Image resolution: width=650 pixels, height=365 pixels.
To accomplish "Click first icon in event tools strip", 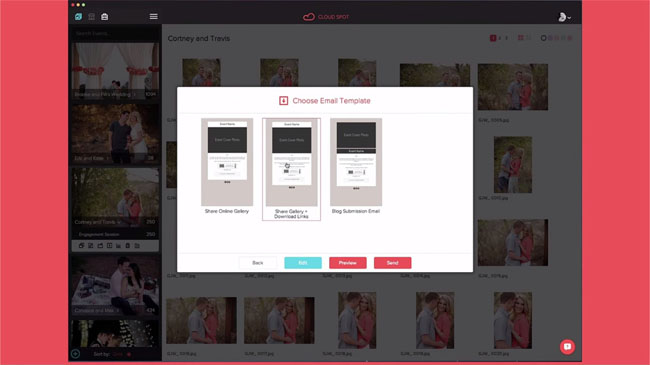I will click(81, 246).
